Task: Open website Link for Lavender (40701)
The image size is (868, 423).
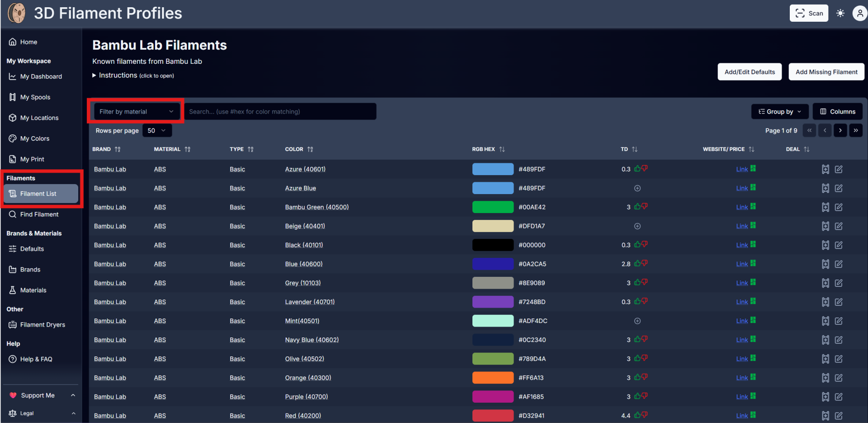Action: click(x=741, y=302)
